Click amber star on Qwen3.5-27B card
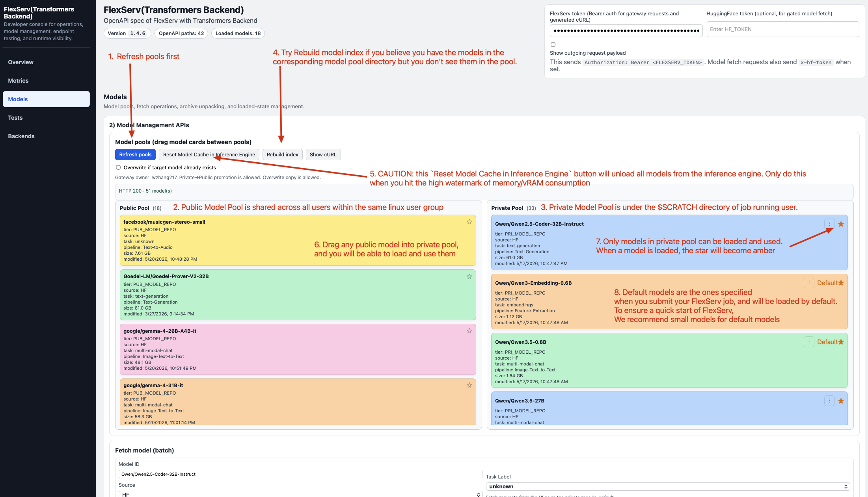Viewport: 868px width, 497px height. (841, 401)
